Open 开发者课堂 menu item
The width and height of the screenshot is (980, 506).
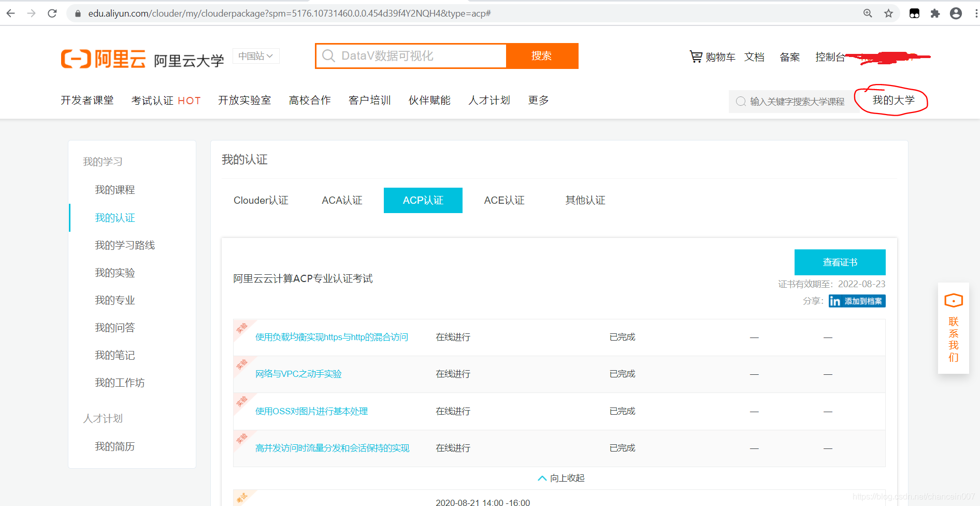87,100
